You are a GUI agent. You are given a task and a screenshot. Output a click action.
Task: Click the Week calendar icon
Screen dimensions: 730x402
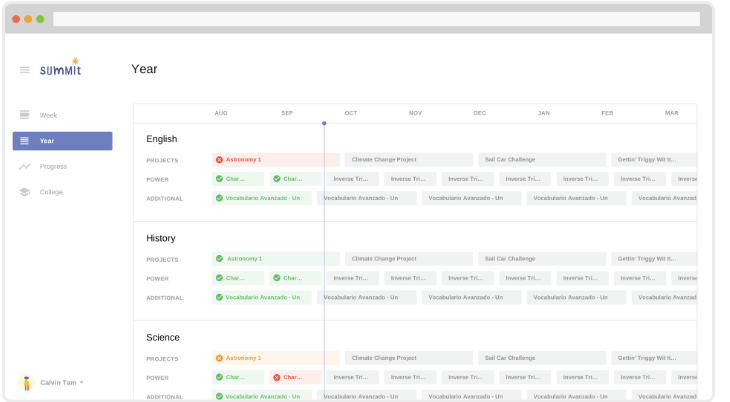click(x=25, y=115)
